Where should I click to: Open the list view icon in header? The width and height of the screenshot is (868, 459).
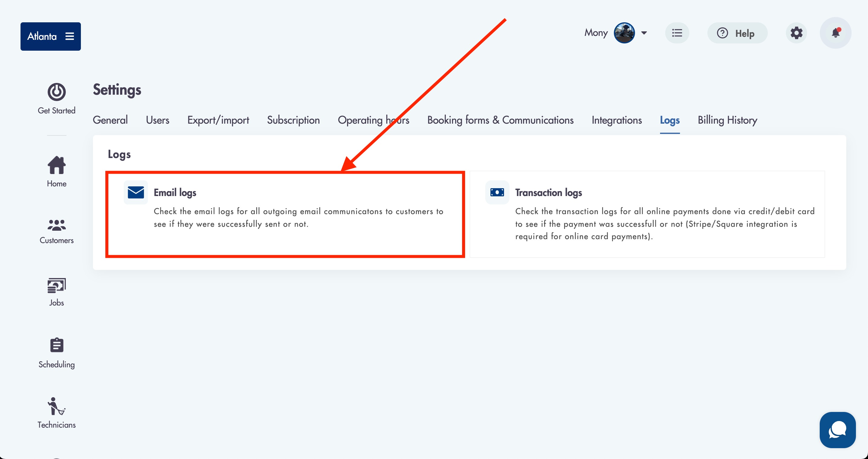677,33
